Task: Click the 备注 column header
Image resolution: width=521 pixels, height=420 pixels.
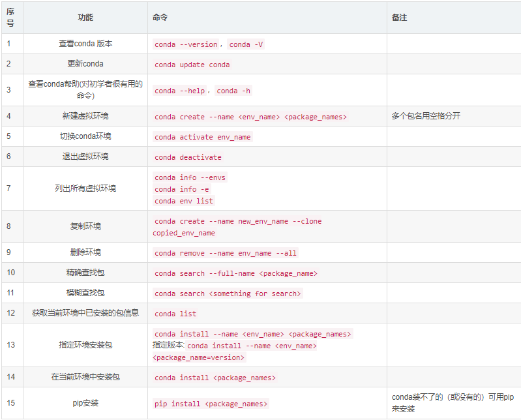Action: pos(399,18)
